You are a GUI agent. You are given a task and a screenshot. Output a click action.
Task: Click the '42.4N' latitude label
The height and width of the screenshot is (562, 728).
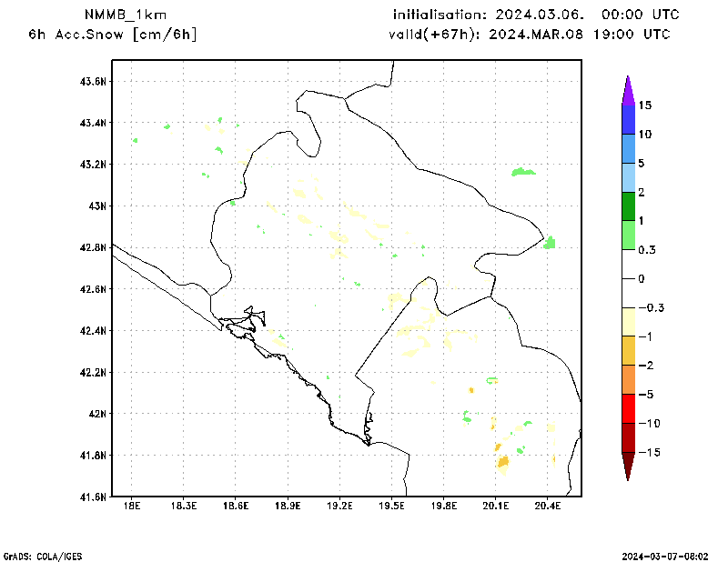[93, 331]
